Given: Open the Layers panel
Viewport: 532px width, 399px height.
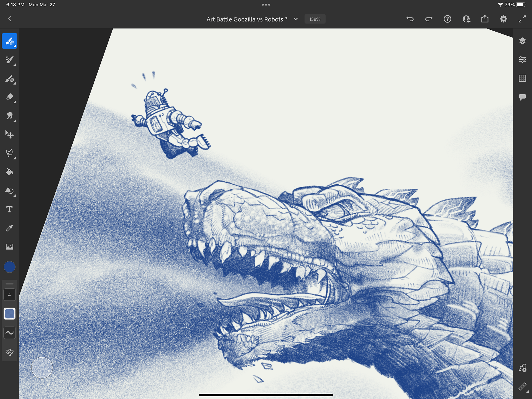Looking at the screenshot, I should pos(522,41).
